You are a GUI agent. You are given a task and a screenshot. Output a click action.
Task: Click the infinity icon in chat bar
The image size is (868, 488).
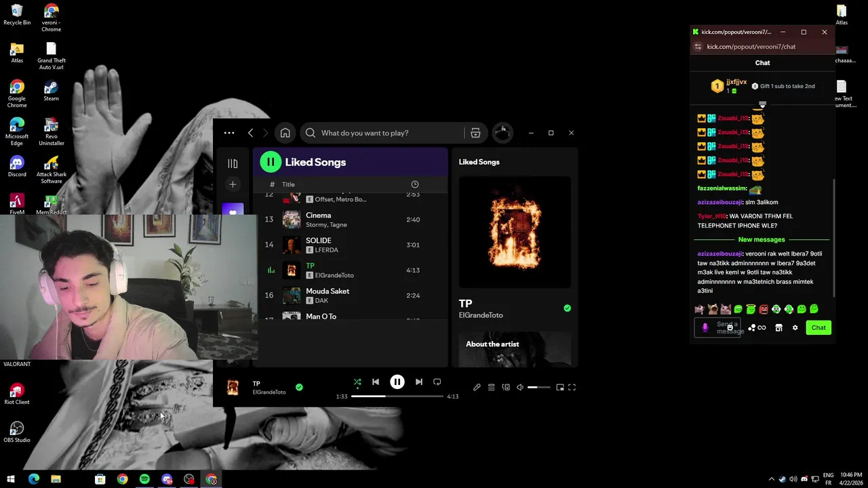(762, 328)
